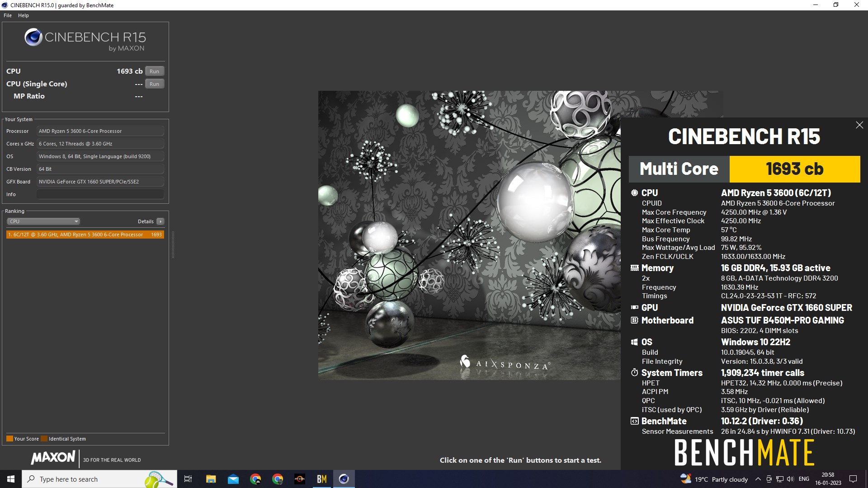The height and width of the screenshot is (488, 868).
Task: Click the 1,909,234 timer calls text
Action: [x=763, y=373]
